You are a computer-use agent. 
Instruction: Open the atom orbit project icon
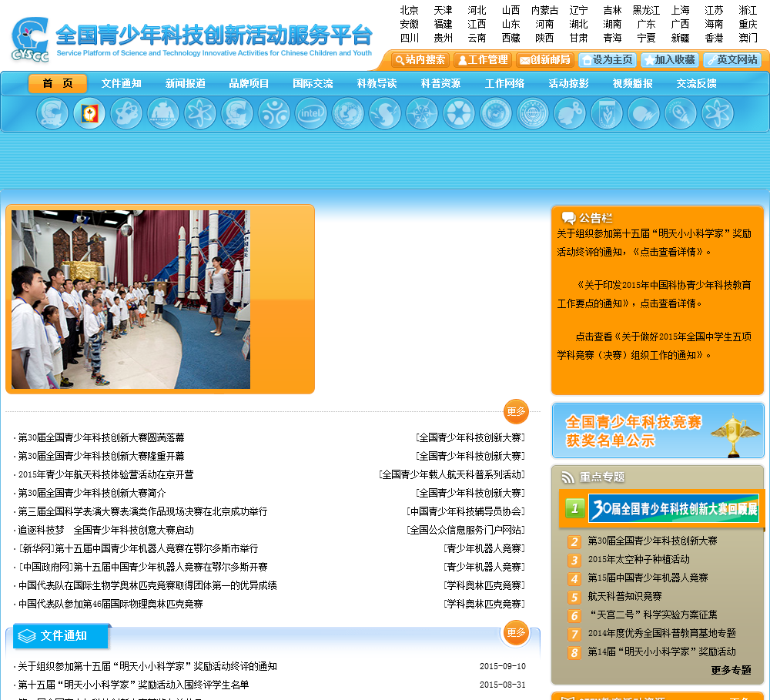(126, 113)
